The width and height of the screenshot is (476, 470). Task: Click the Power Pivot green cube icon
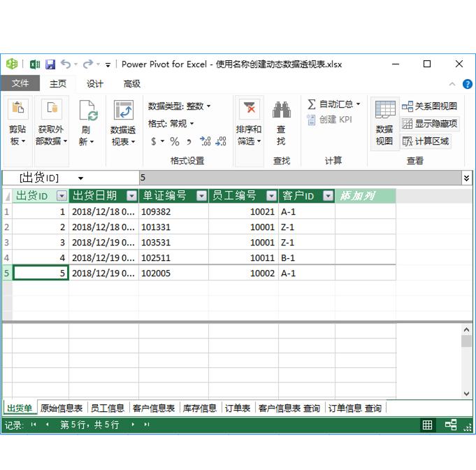pos(12,64)
